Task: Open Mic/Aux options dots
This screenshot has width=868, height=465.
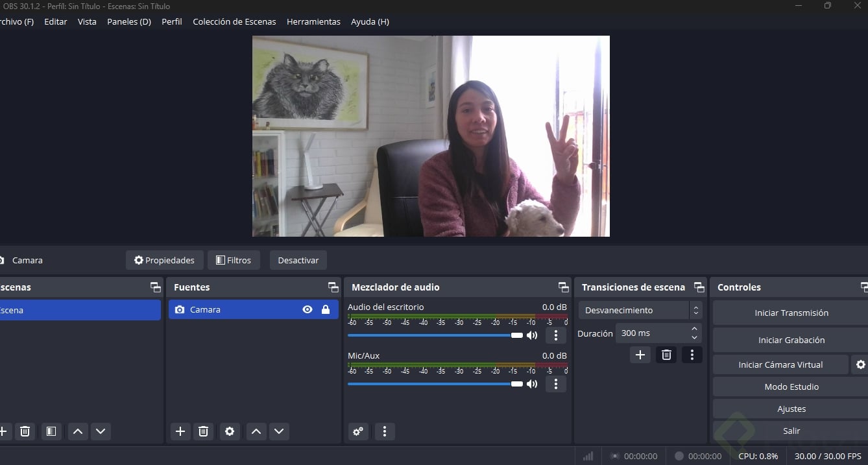Action: [x=555, y=384]
